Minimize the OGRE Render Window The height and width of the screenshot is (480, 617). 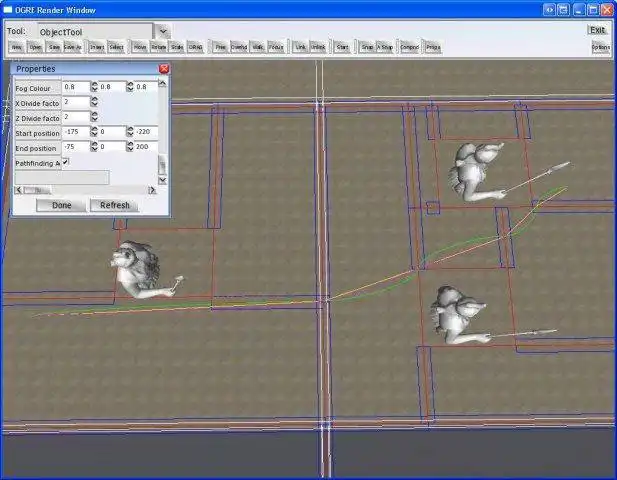(578, 10)
